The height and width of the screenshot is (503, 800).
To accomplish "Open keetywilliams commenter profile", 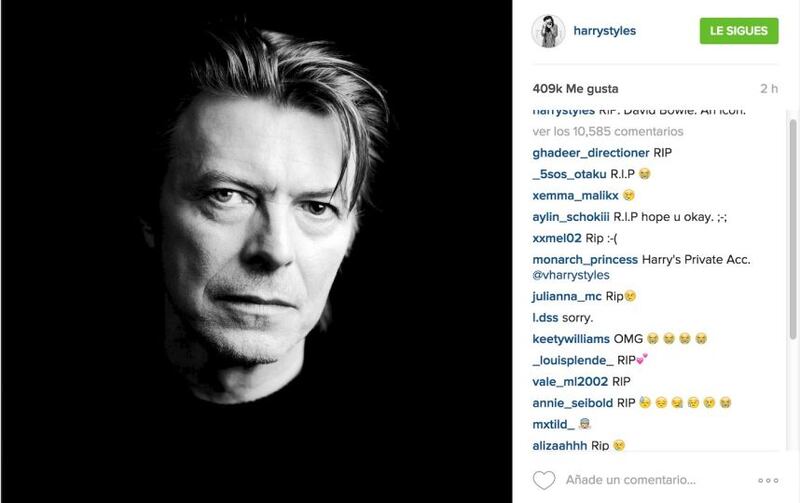I will pos(571,339).
